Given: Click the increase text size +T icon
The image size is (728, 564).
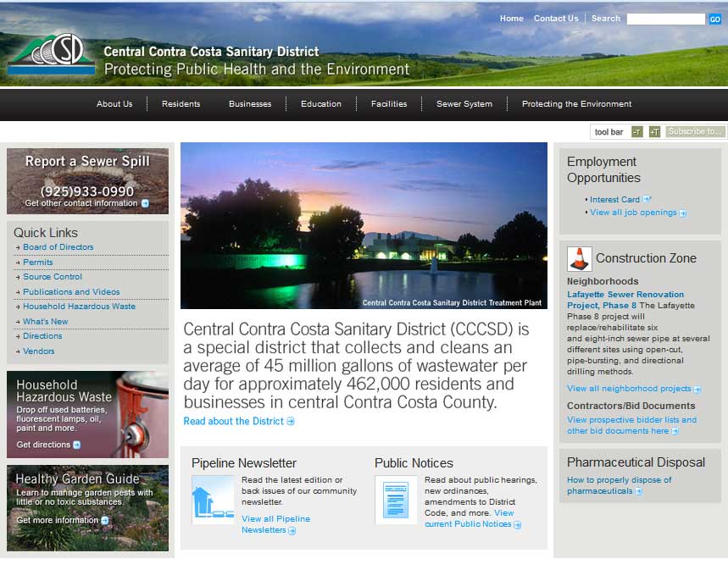Looking at the screenshot, I should [x=654, y=132].
